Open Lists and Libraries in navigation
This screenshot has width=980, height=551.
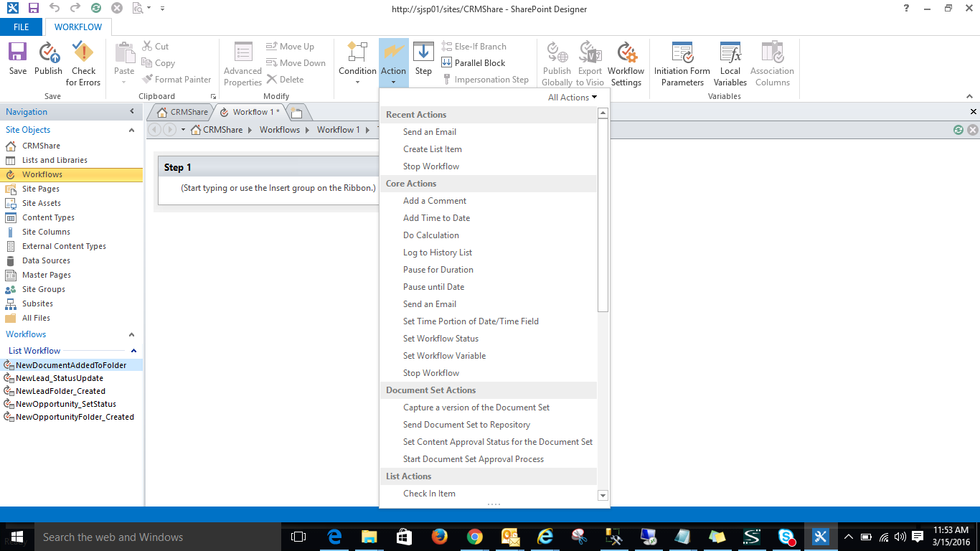[55, 160]
